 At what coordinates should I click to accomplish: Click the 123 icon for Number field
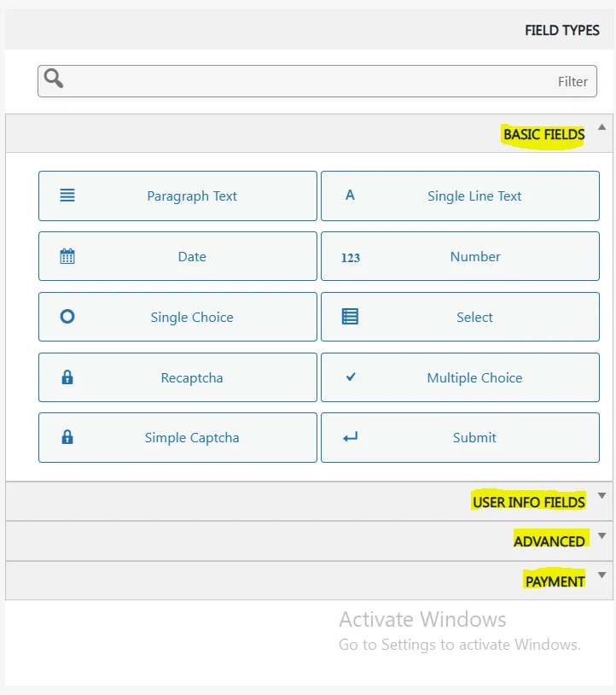[350, 257]
